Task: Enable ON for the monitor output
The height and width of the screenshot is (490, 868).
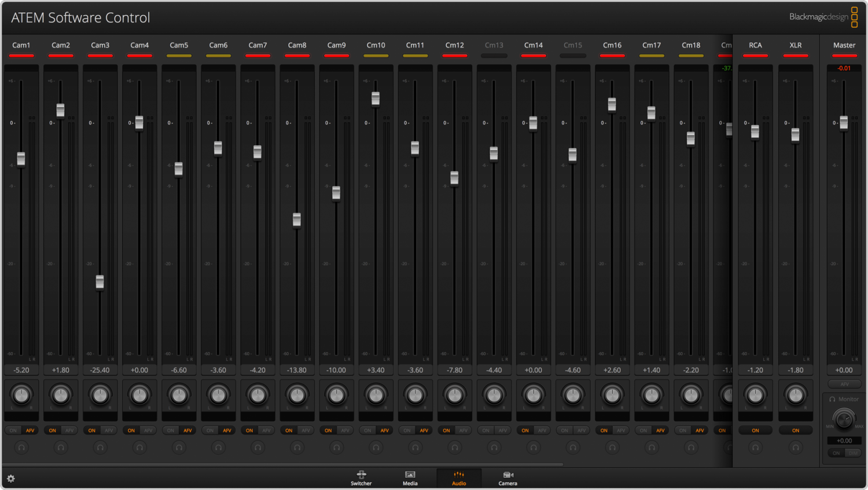Action: 835,452
